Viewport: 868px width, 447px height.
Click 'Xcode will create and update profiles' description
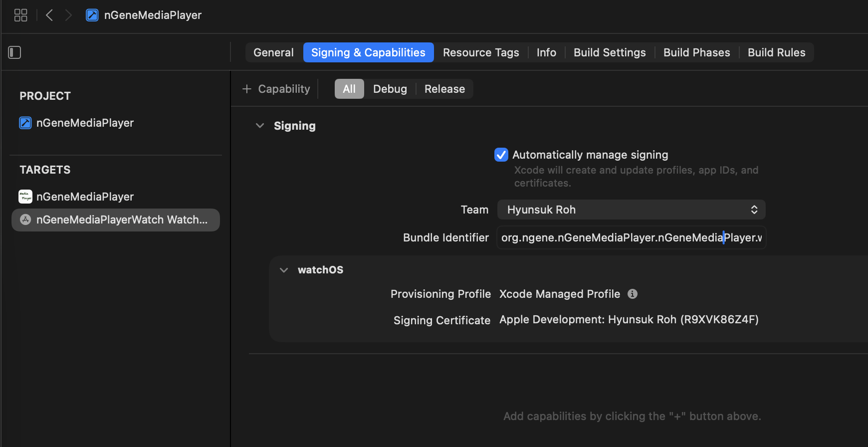click(636, 177)
